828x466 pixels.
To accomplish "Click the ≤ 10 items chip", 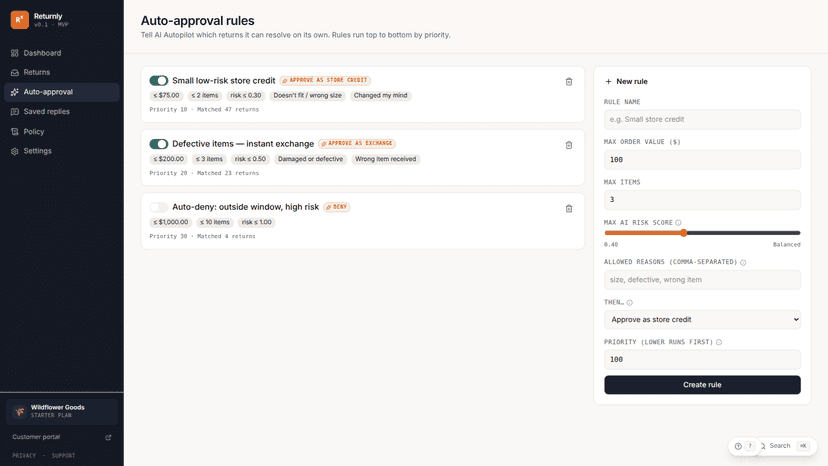I will 215,222.
